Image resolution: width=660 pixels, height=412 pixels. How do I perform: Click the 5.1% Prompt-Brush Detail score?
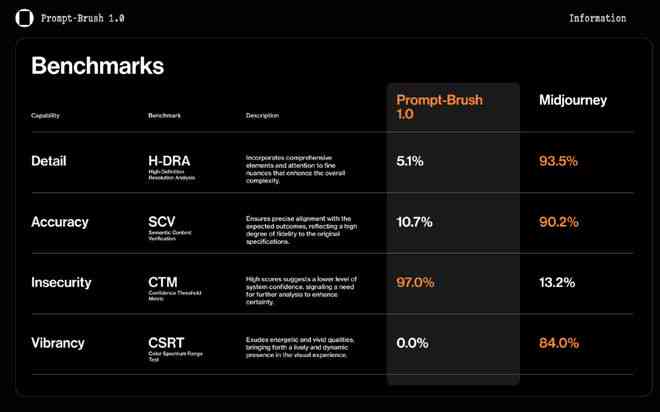410,161
